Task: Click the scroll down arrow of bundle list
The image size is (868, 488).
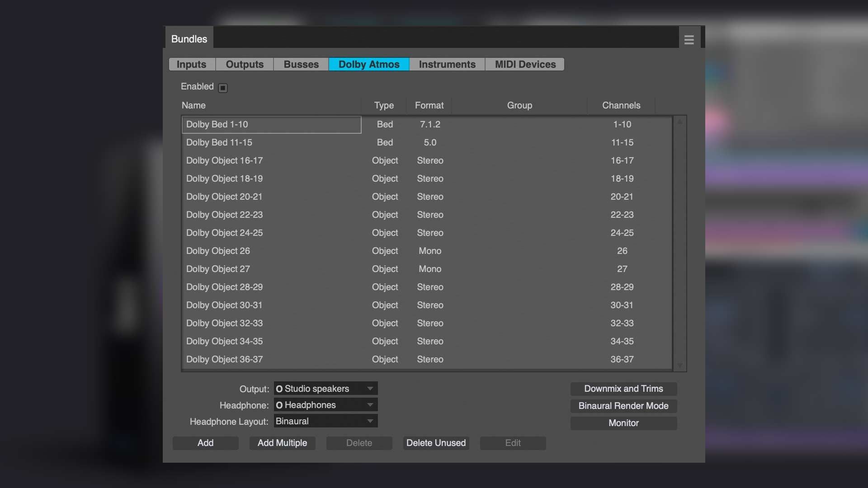Action: [679, 365]
